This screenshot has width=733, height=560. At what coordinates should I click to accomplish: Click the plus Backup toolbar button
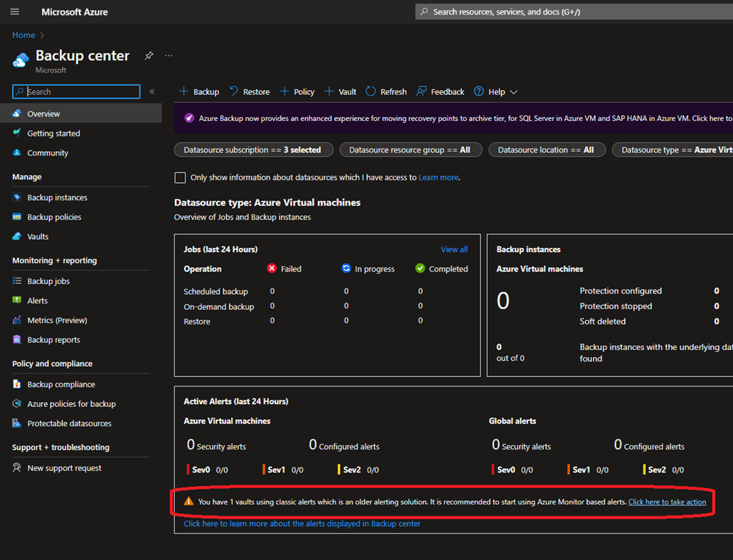(x=199, y=92)
